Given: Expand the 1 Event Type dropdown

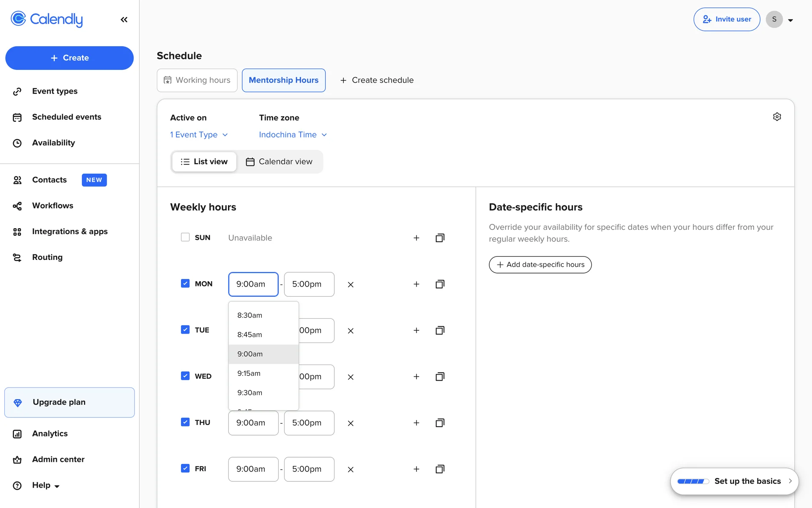Looking at the screenshot, I should (x=199, y=135).
